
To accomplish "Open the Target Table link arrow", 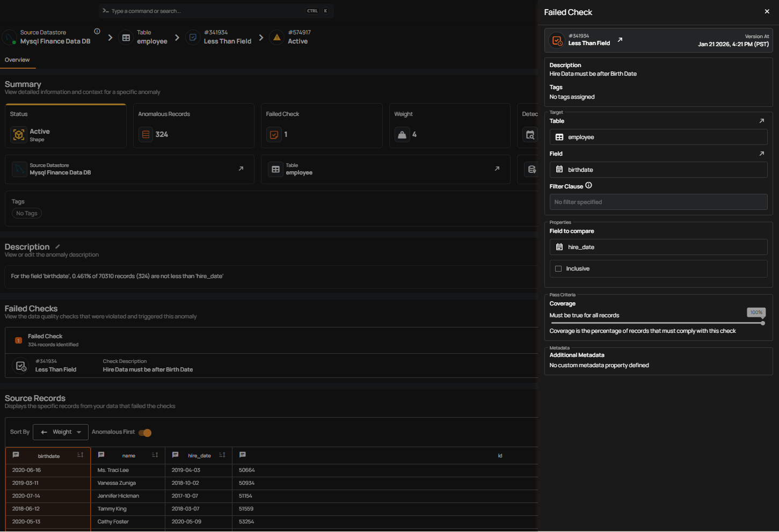I will 761,121.
